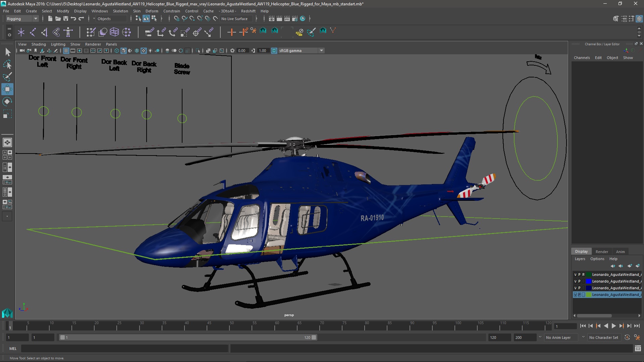Toggle viewport grid display
Image resolution: width=644 pixels, height=362 pixels.
pyautogui.click(x=66, y=51)
